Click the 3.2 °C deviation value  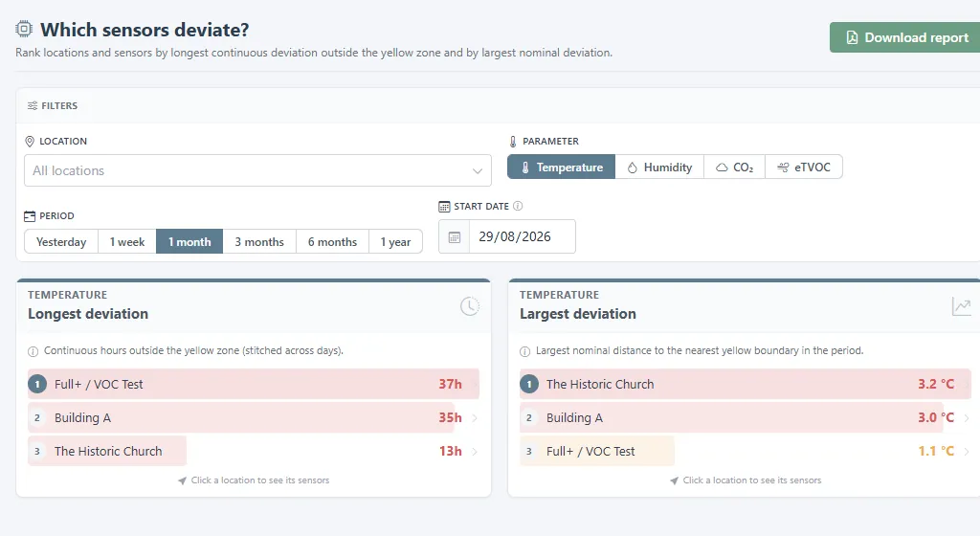click(936, 384)
